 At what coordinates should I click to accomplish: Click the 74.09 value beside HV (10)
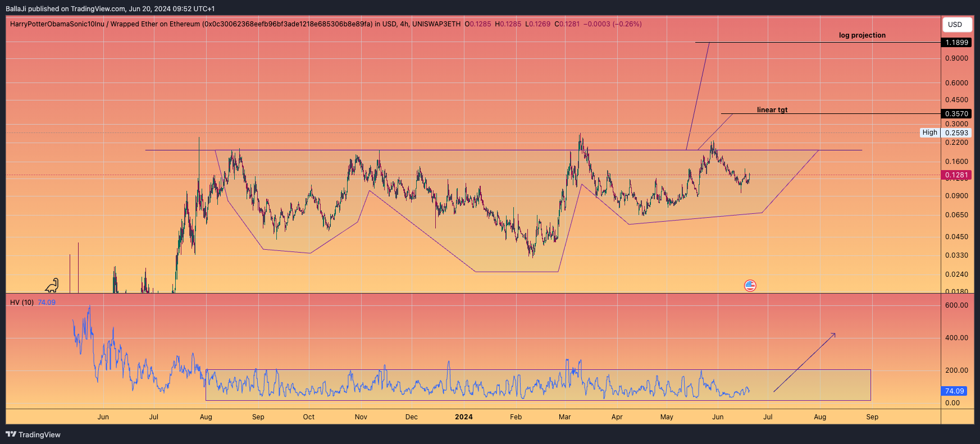tap(47, 303)
